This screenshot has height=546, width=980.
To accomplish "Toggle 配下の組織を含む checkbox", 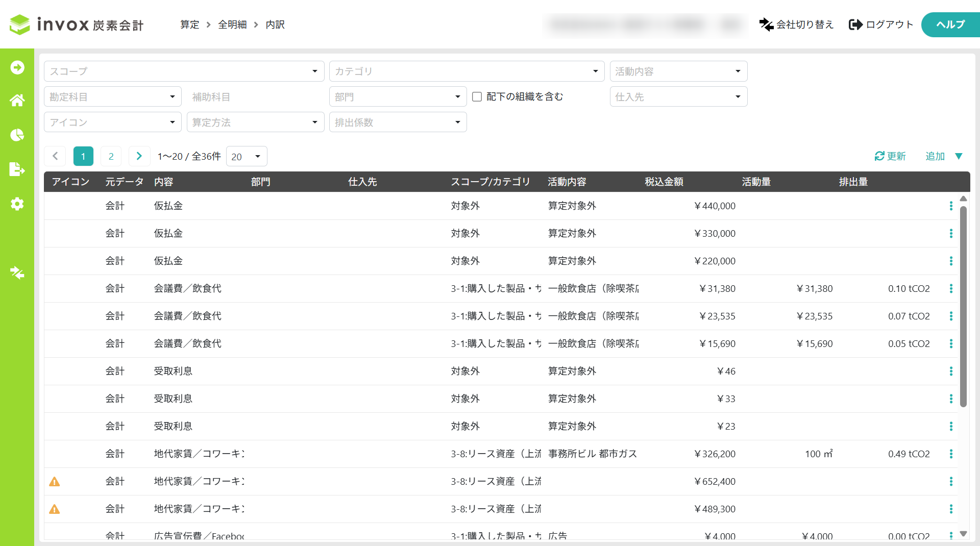I will click(477, 96).
